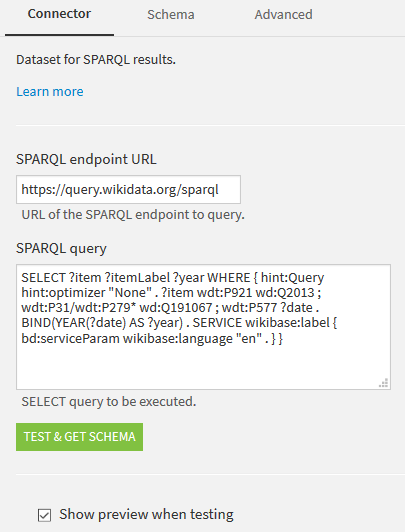Image resolution: width=405 pixels, height=532 pixels.
Task: Click the 'SPARQL endpoint URL' label
Action: click(86, 159)
